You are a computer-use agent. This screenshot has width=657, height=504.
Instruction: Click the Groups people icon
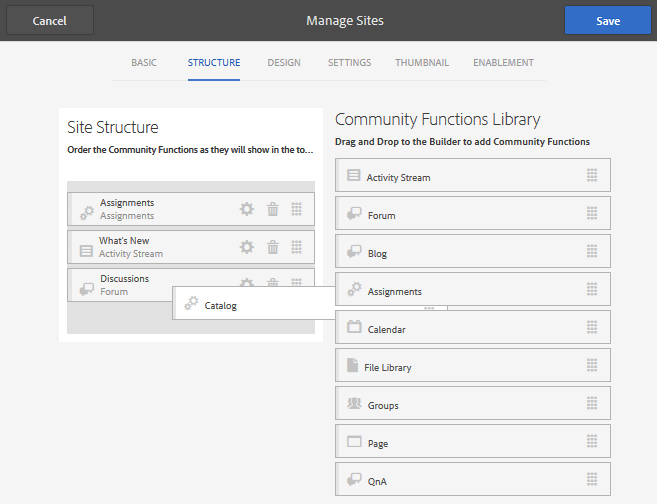pyautogui.click(x=354, y=404)
